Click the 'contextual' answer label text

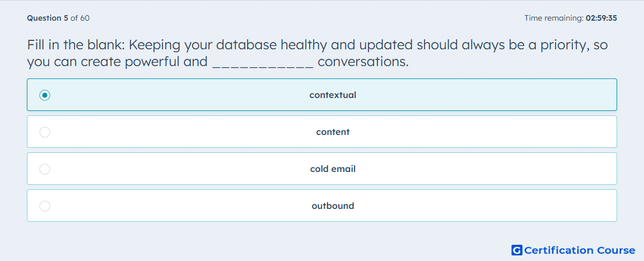333,95
